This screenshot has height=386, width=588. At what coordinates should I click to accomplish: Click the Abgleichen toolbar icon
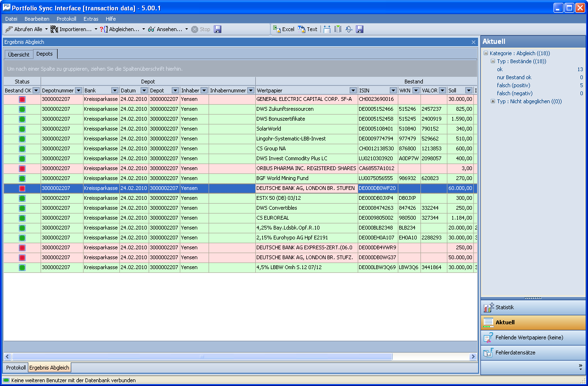click(x=104, y=29)
